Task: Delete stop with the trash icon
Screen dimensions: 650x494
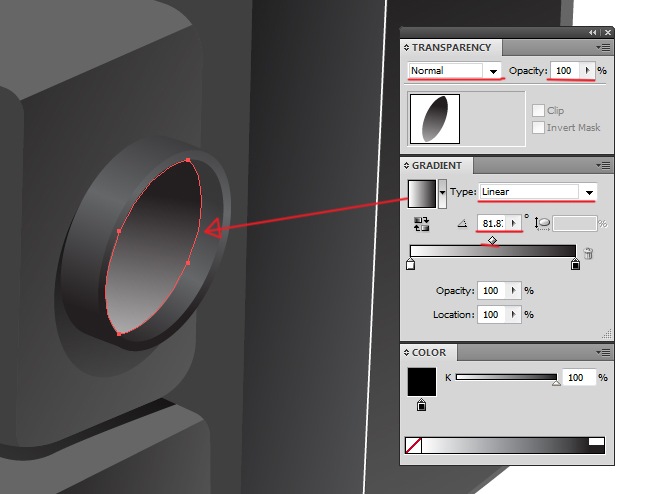Action: pos(588,253)
